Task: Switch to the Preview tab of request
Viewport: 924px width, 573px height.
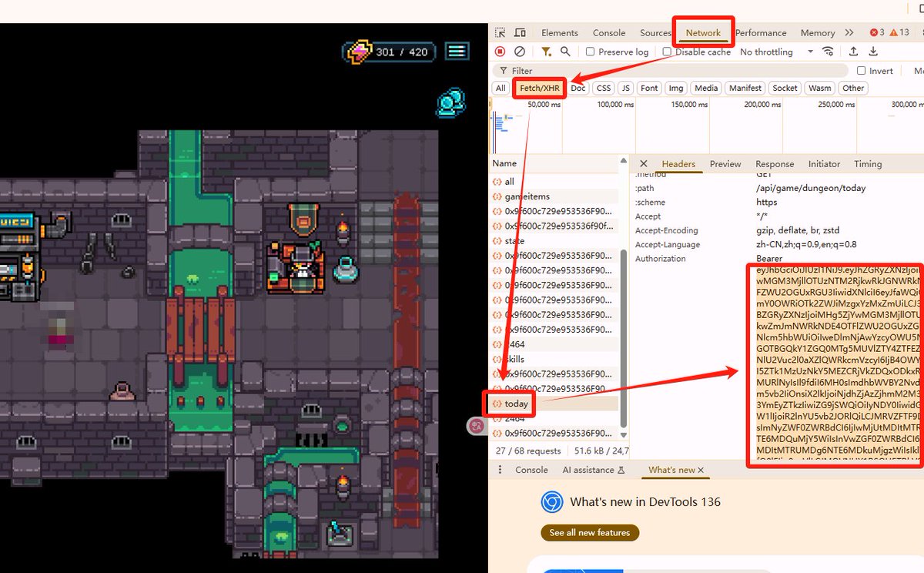Action: (725, 164)
